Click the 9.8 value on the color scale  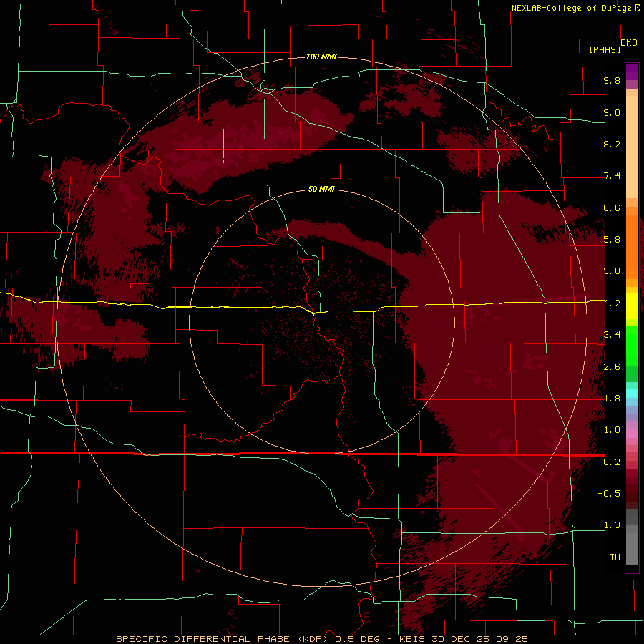pos(612,80)
